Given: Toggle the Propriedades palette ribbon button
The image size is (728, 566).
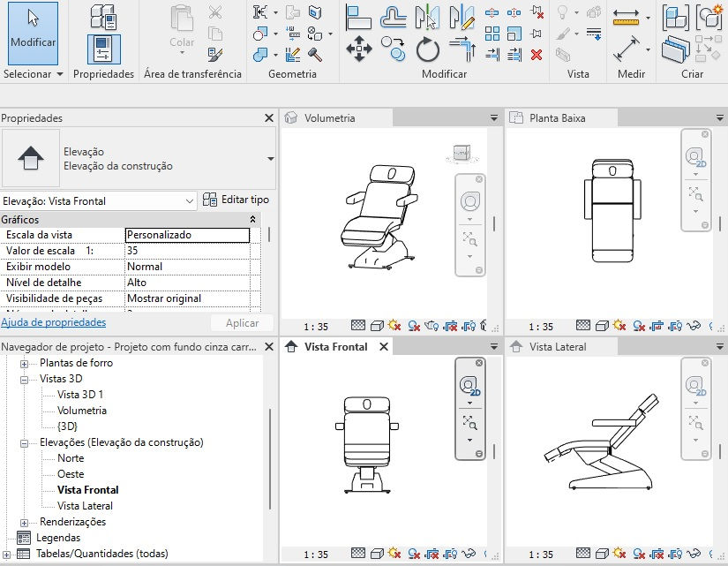Looking at the screenshot, I should (x=103, y=49).
